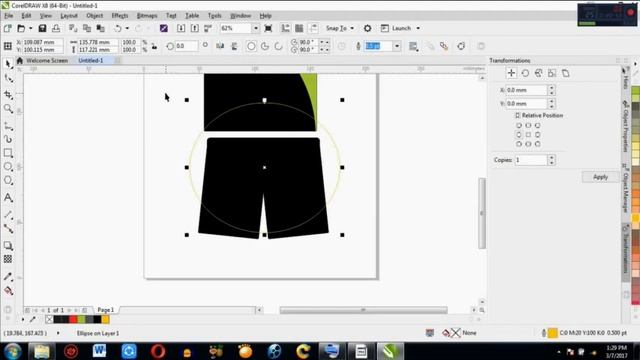
Task: Select the top-right anchor point radio
Action: pos(538,125)
